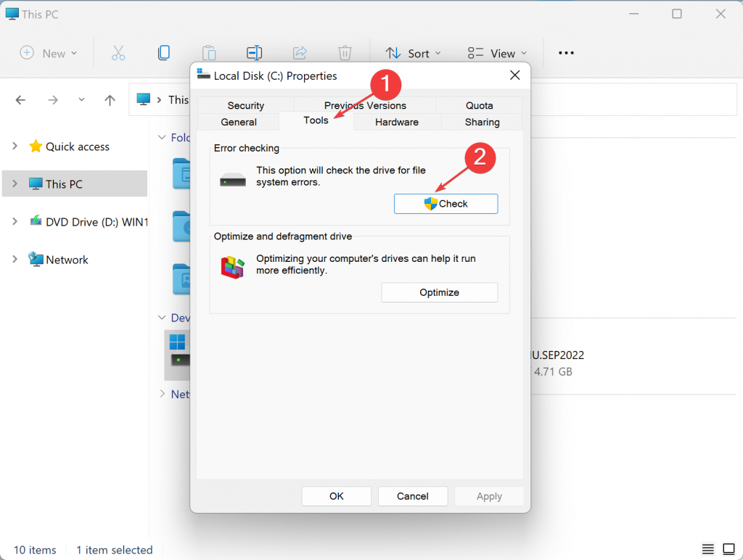Switch to the General tab
This screenshot has height=560, width=743.
238,122
